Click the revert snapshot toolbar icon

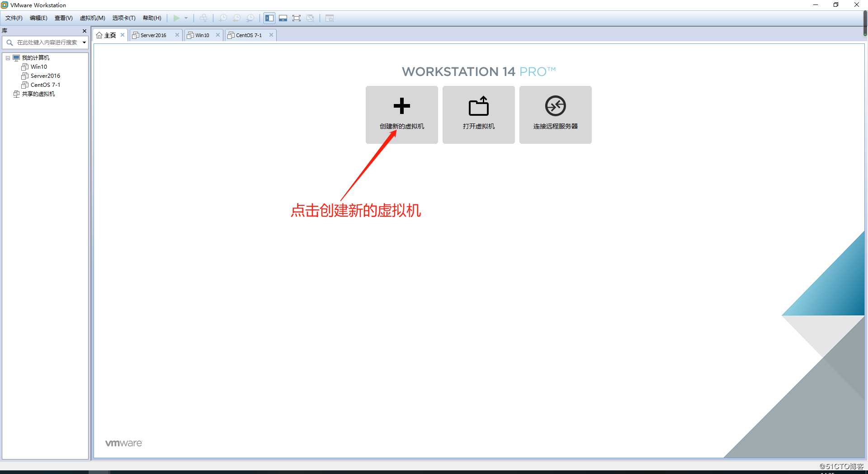point(236,18)
